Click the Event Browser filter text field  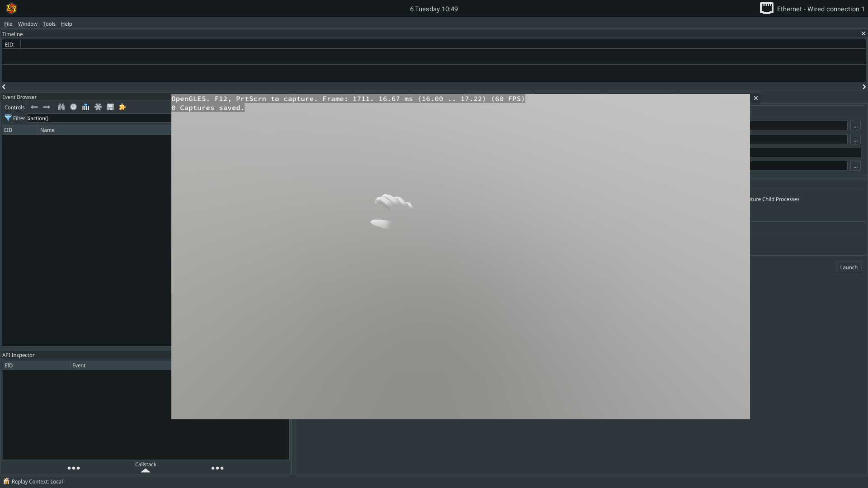(99, 118)
